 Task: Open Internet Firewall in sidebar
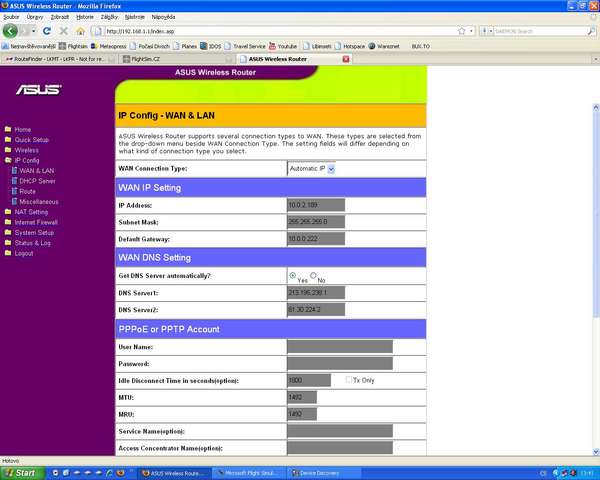point(31,222)
